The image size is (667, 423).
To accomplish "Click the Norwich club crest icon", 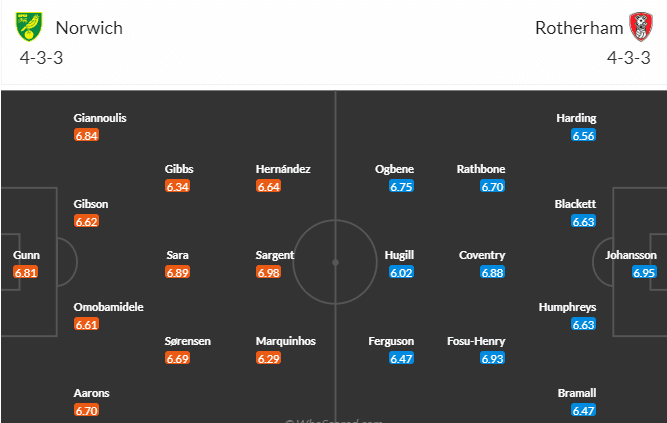I will (x=31, y=26).
